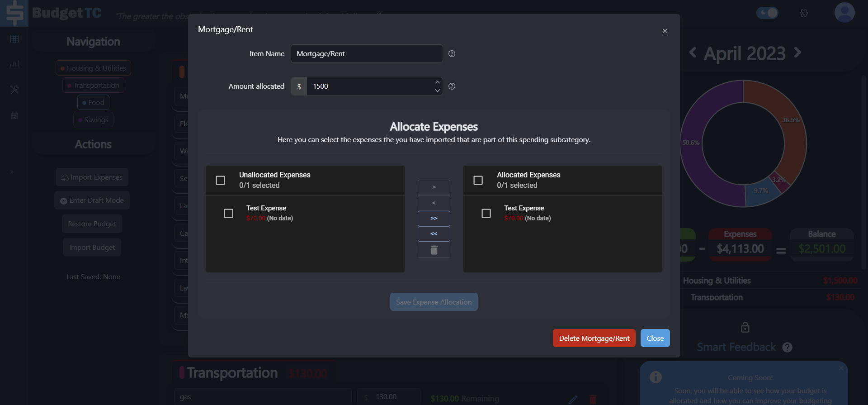Jump to Housing & Utilities in navigation
This screenshot has width=868, height=405.
93,68
